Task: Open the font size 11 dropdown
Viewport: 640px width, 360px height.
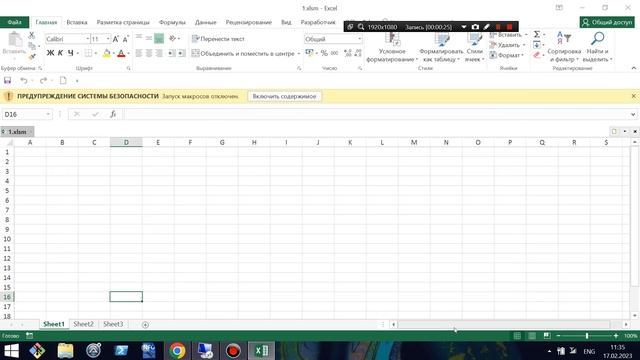Action: coord(108,39)
